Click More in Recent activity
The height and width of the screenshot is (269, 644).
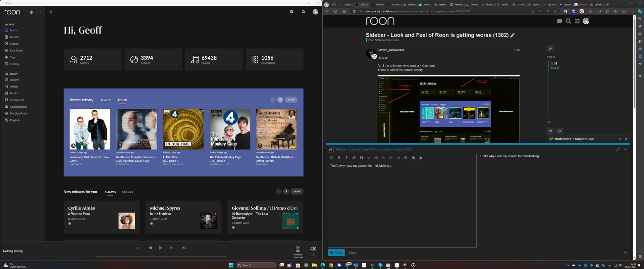pos(291,100)
